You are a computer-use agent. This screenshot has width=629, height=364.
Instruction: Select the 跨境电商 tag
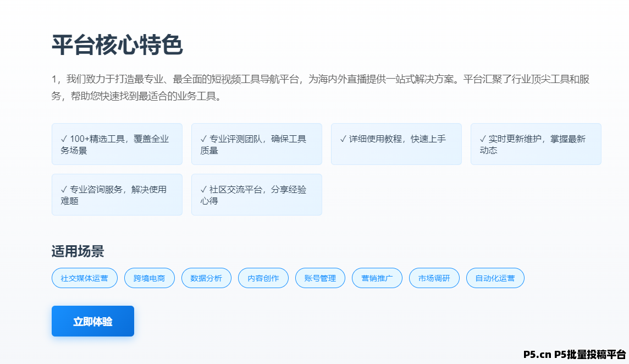pyautogui.click(x=149, y=278)
